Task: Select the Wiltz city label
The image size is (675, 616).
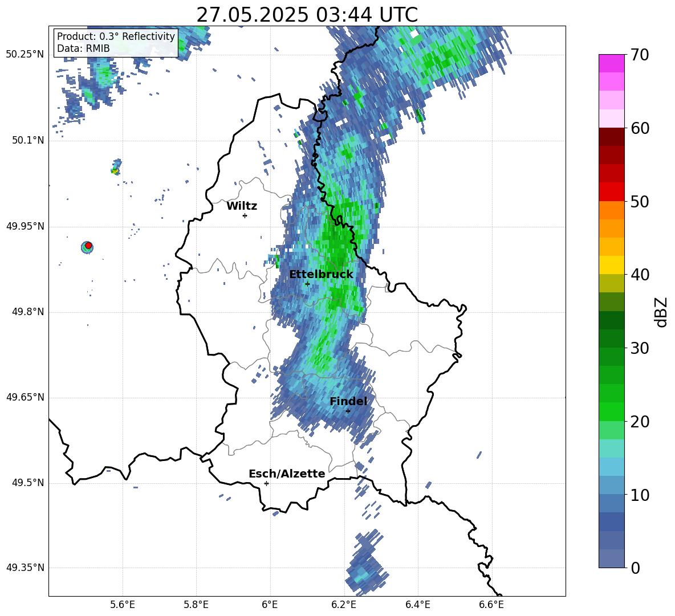Action: (242, 206)
